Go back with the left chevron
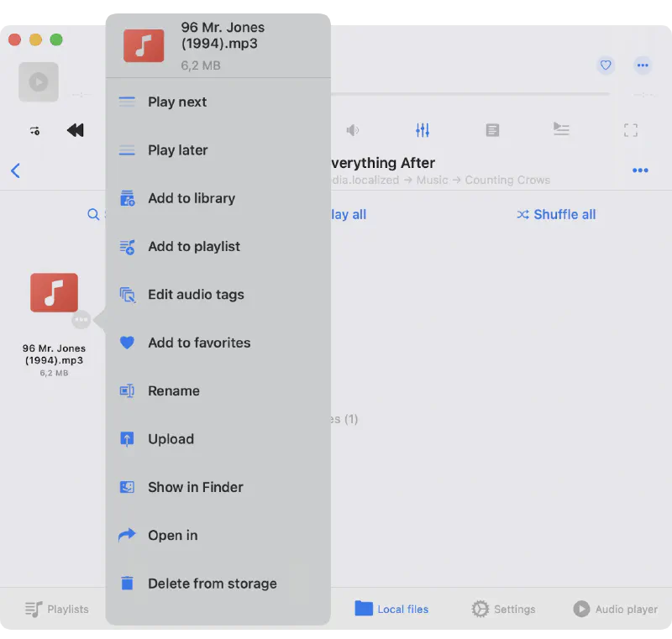672x639 pixels. [x=15, y=171]
